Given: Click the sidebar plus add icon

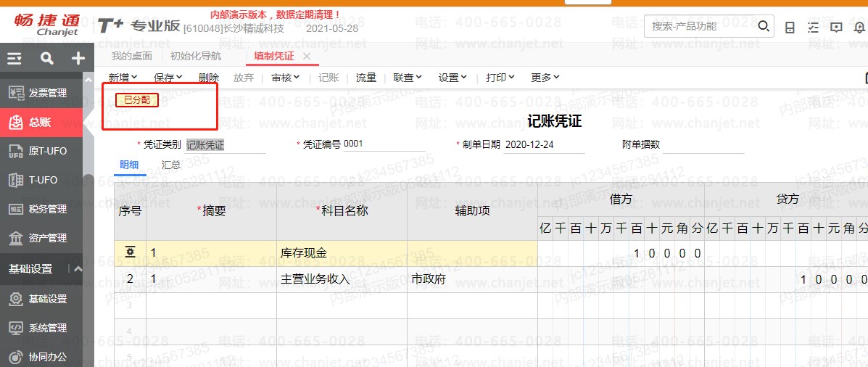Looking at the screenshot, I should pos(78,58).
